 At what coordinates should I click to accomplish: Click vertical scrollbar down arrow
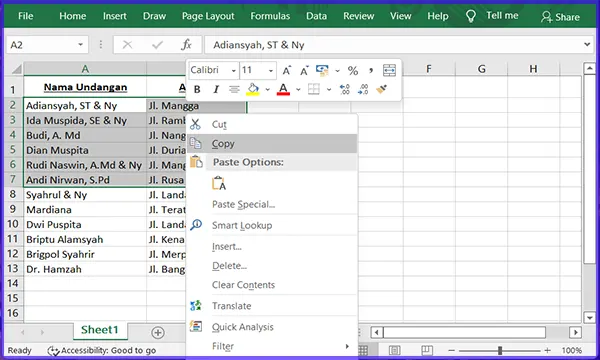(x=589, y=317)
